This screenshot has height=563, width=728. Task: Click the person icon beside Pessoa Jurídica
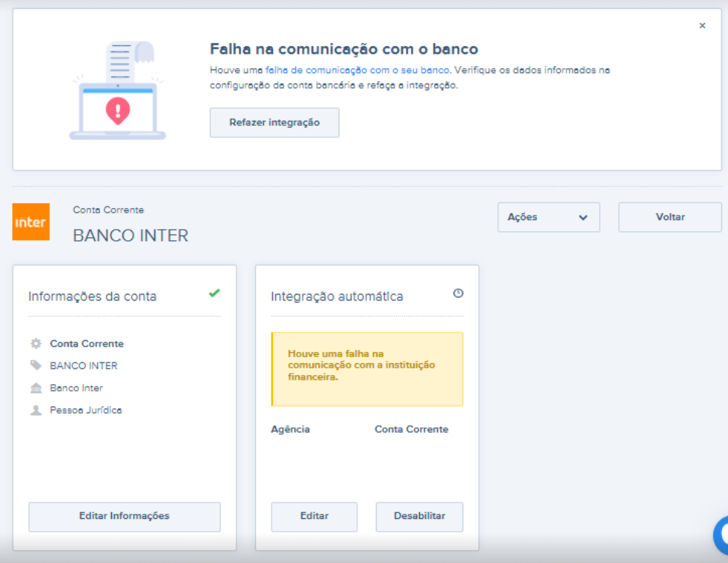(35, 410)
